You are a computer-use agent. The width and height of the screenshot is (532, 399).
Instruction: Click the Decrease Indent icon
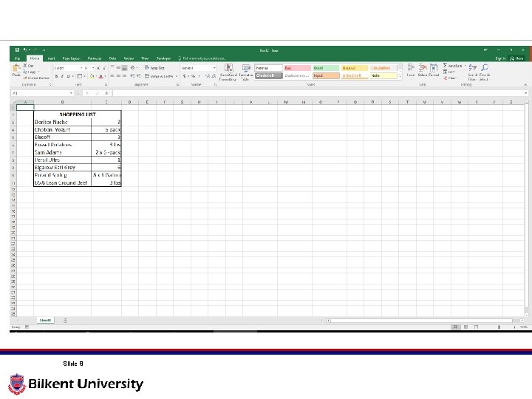click(132, 76)
